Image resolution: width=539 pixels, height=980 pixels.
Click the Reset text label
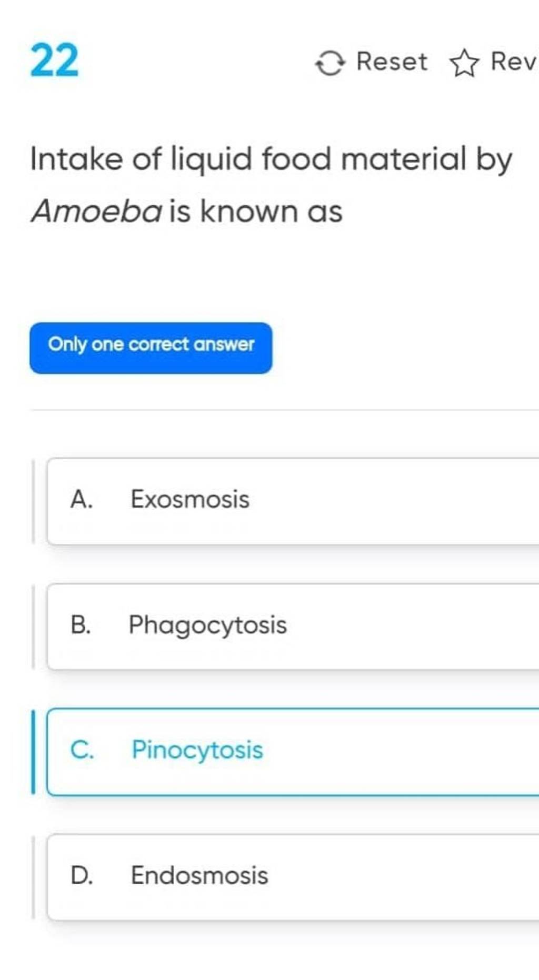tap(392, 62)
